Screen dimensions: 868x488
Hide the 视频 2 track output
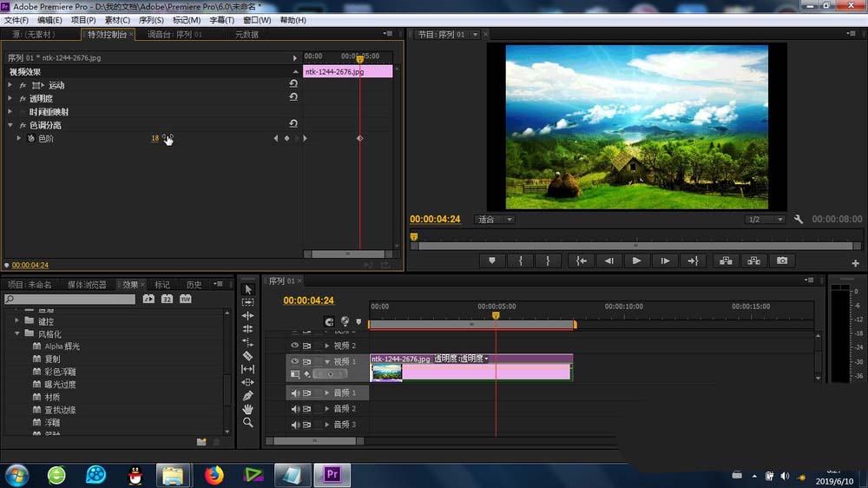(294, 346)
